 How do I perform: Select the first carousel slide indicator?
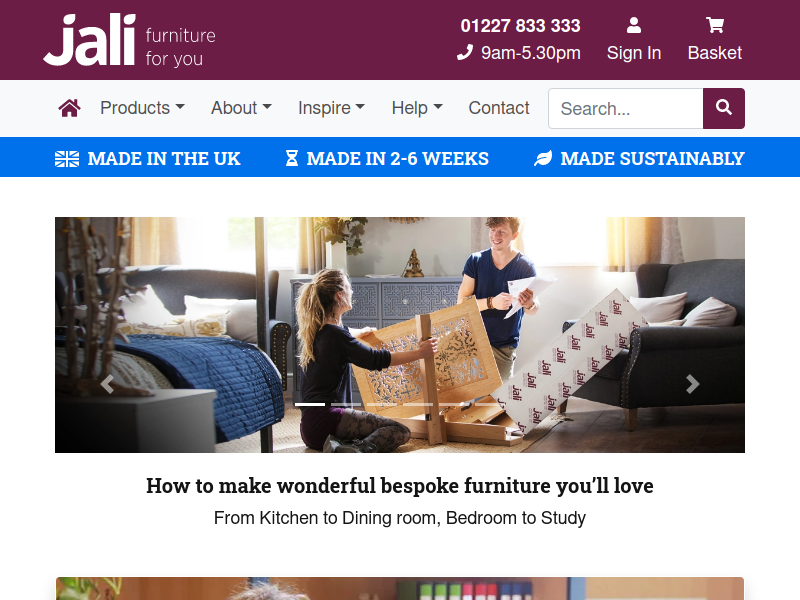coord(310,405)
